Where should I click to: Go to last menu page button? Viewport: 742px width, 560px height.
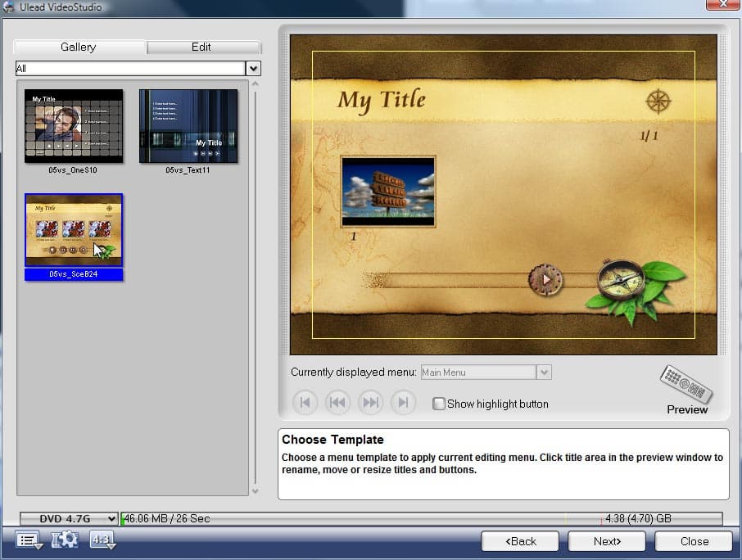403,403
